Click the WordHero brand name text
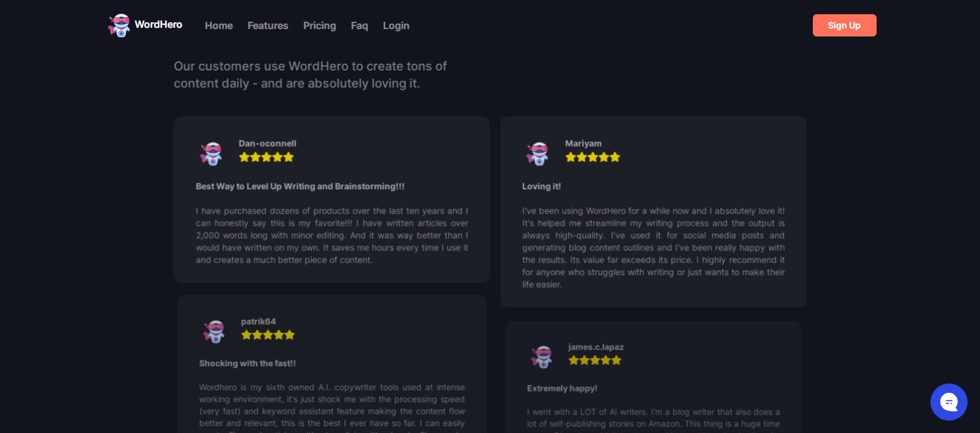The height and width of the screenshot is (433, 980). point(158,24)
